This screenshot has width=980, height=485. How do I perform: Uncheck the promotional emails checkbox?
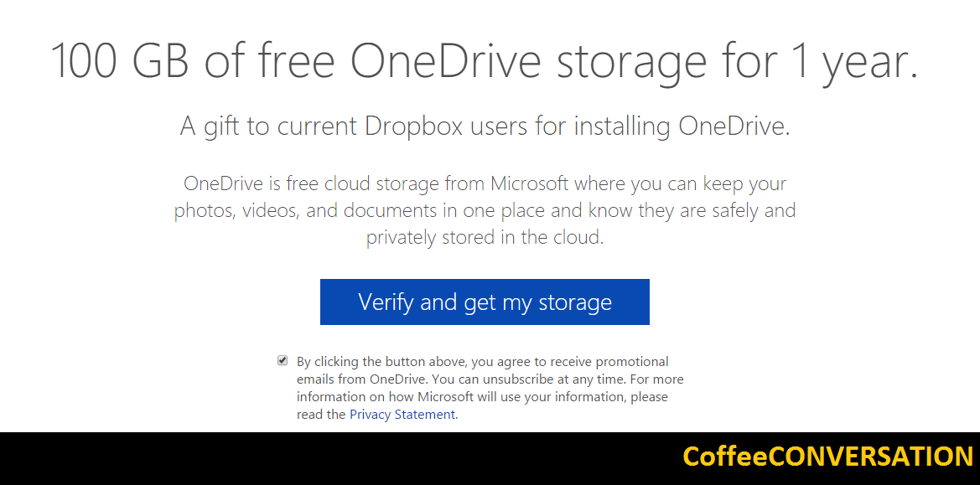[283, 361]
